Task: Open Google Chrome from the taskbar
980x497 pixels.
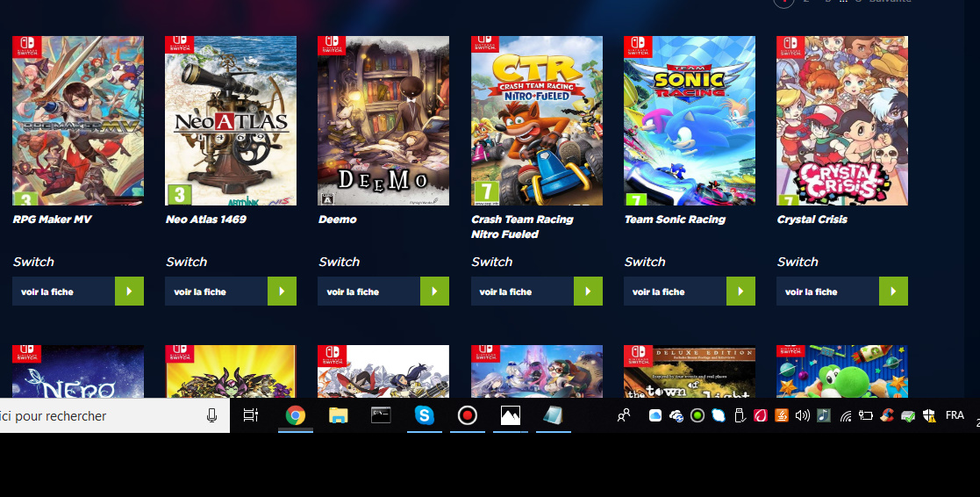Action: (296, 415)
